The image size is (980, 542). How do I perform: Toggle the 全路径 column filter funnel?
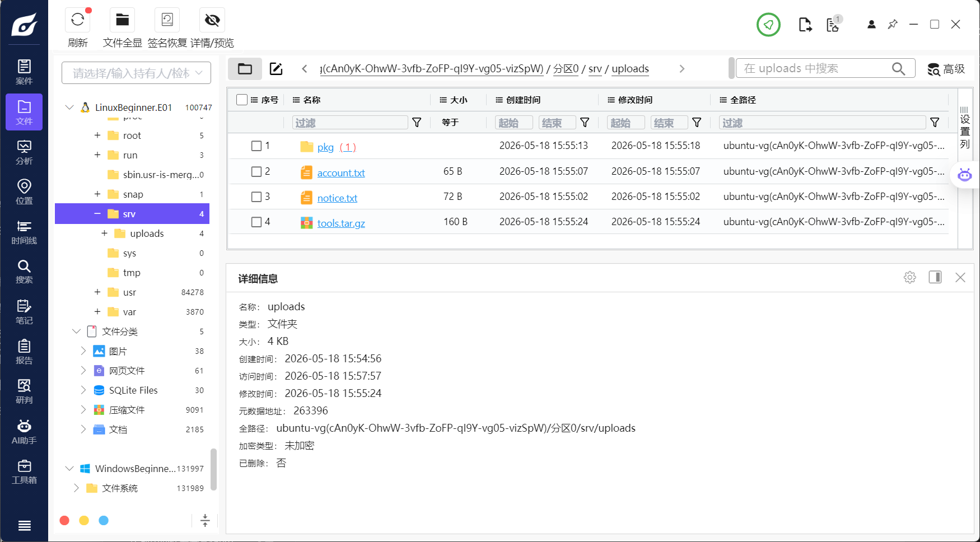click(x=935, y=122)
